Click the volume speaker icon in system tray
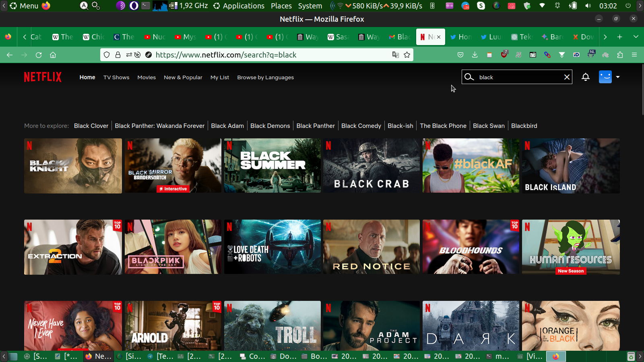This screenshot has width=644, height=362. click(588, 6)
